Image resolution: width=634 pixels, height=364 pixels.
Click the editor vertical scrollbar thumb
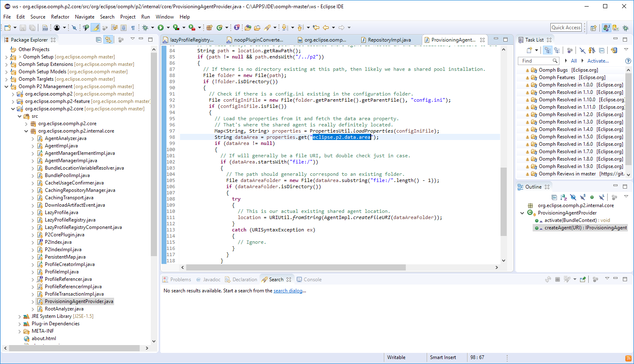pyautogui.click(x=503, y=202)
